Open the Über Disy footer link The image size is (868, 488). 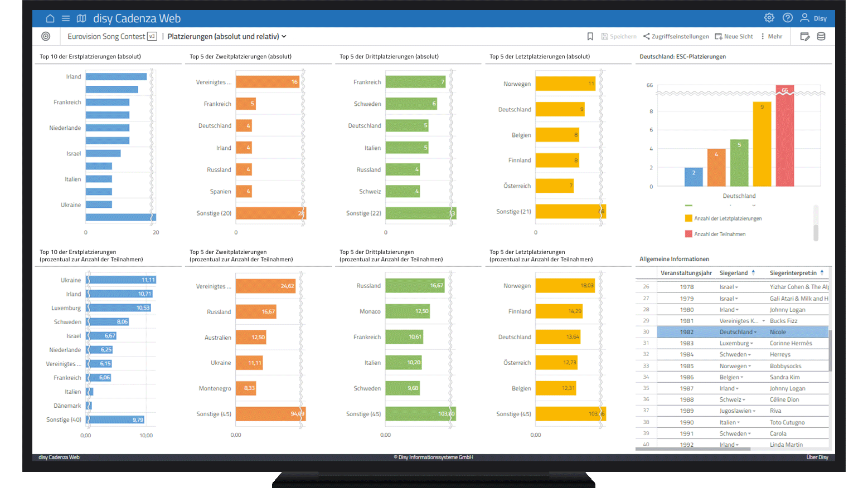[817, 457]
